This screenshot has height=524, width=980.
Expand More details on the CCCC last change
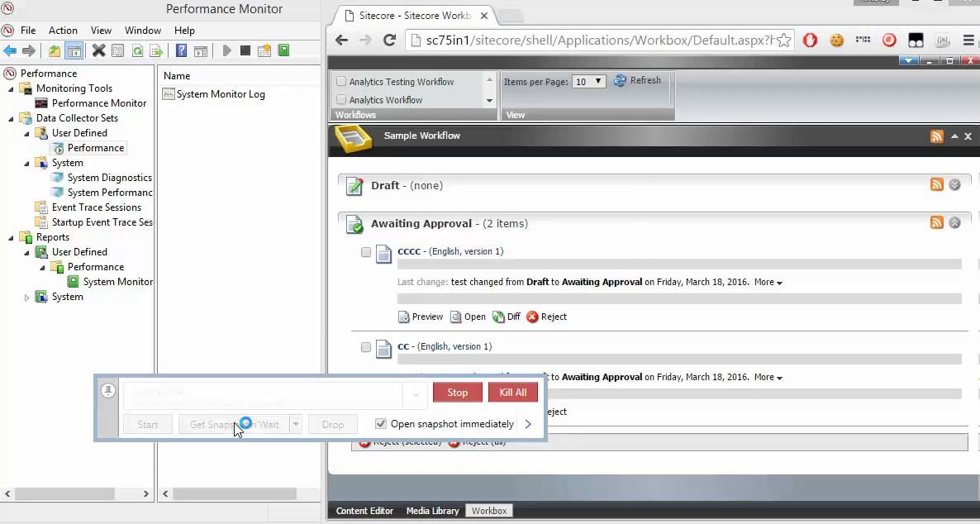768,282
